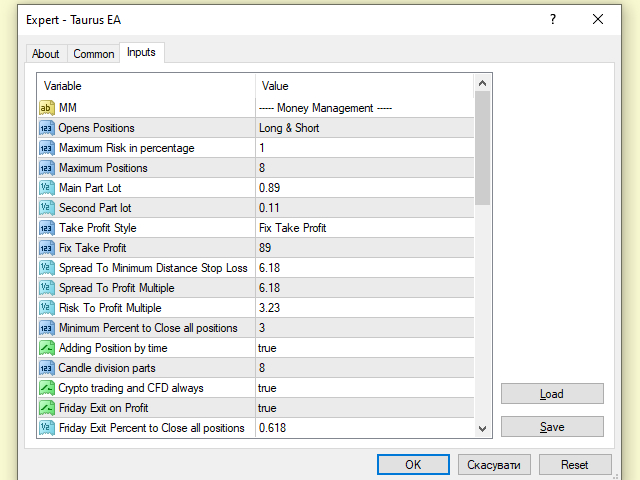The height and width of the screenshot is (480, 640).
Task: Click the double-type icon beside Main Part Lot
Action: (x=47, y=188)
